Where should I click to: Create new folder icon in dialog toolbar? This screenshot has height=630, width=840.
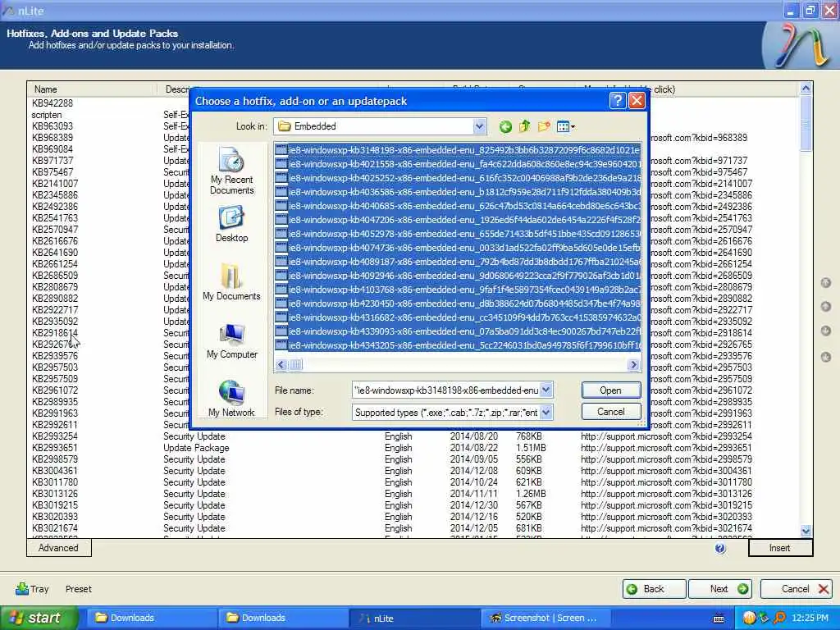click(544, 126)
